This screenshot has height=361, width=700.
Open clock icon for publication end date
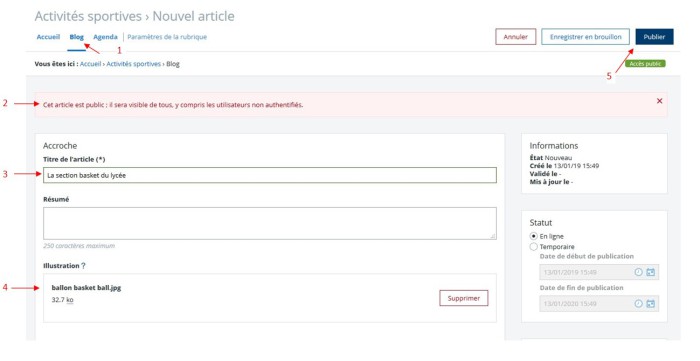click(638, 303)
